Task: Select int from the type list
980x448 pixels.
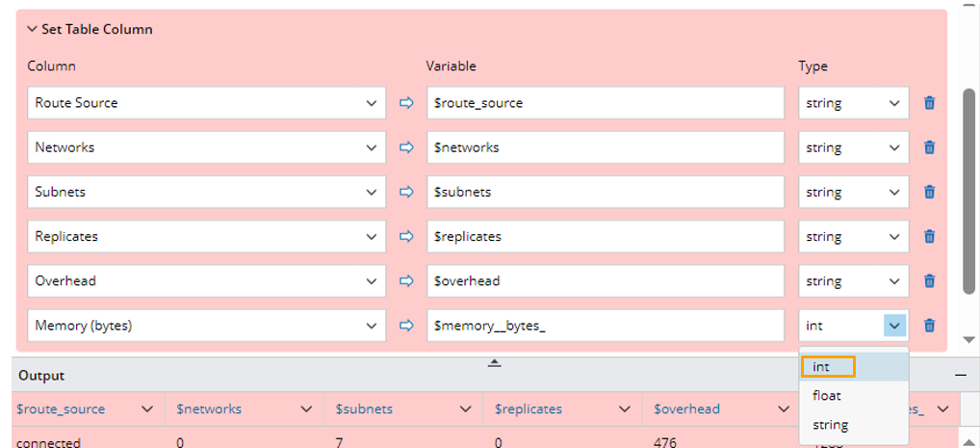Action: point(821,367)
